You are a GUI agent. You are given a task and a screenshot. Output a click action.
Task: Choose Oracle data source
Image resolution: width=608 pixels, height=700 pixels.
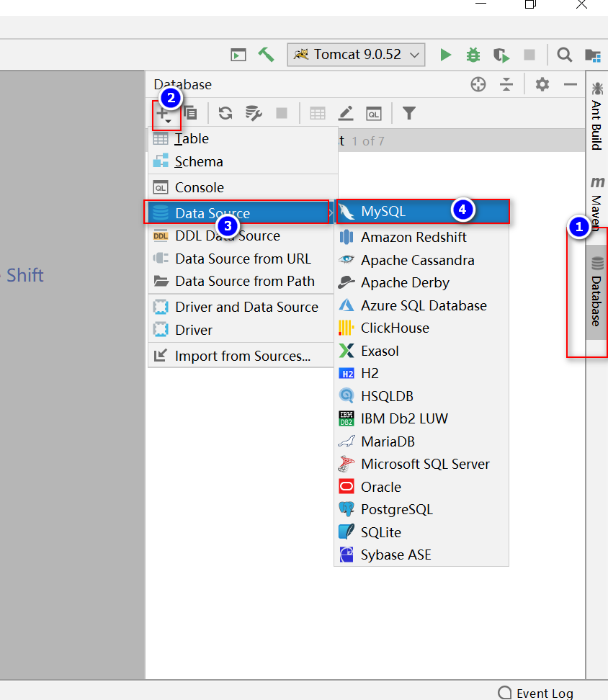[421, 487]
